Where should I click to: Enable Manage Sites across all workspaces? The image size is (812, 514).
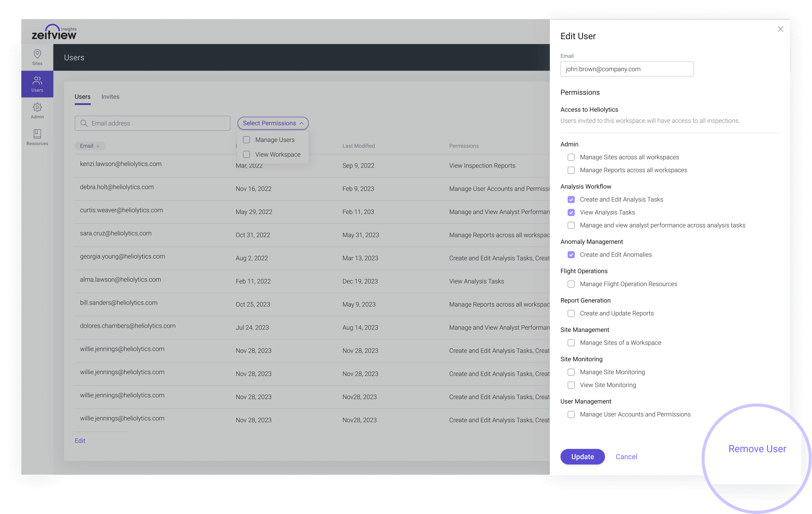pos(571,157)
